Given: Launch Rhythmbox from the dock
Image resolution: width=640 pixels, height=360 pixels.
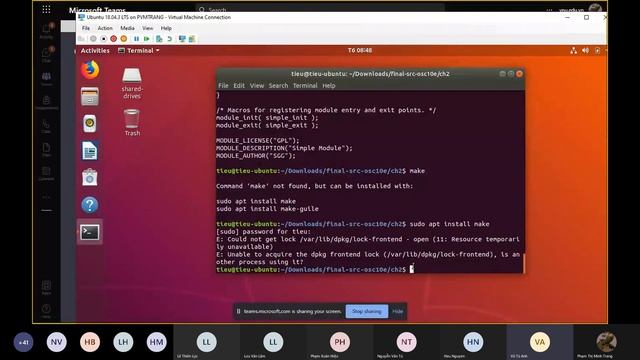Looking at the screenshot, I should [90, 124].
